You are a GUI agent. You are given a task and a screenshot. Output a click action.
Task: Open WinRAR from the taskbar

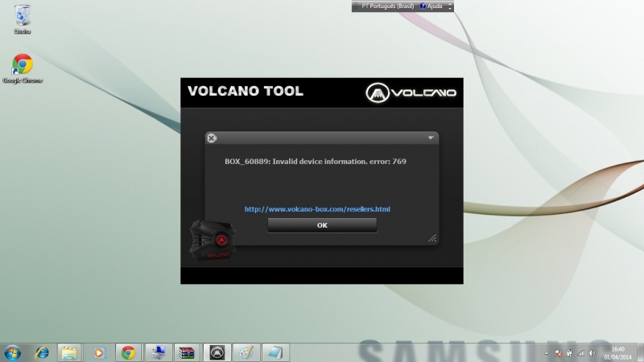(187, 352)
